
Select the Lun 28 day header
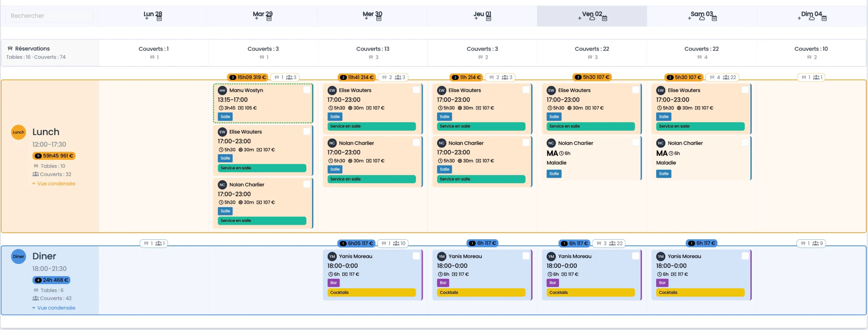pyautogui.click(x=153, y=16)
